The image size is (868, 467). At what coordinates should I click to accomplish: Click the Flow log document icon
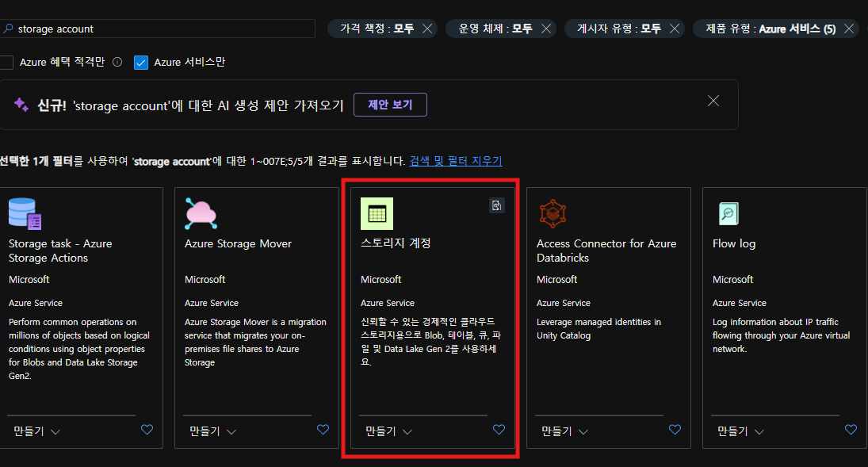click(x=728, y=213)
